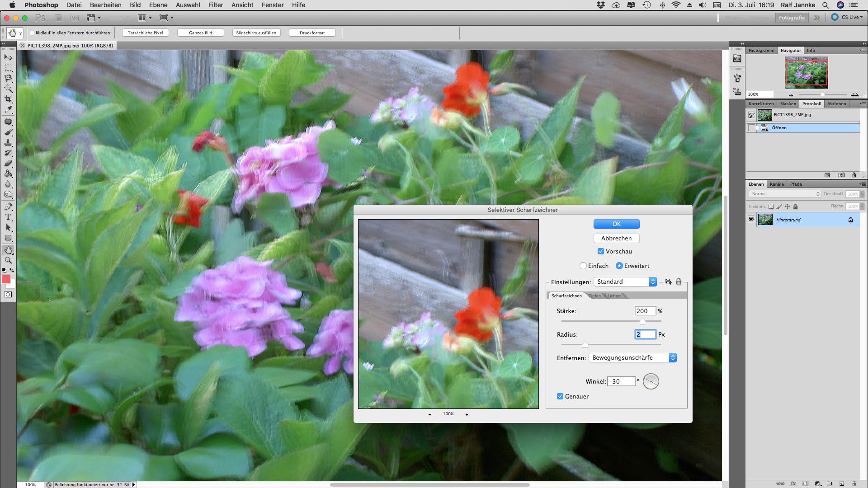Click Tatsächliche Pixel button
This screenshot has height=488, width=868.
pyautogui.click(x=146, y=33)
